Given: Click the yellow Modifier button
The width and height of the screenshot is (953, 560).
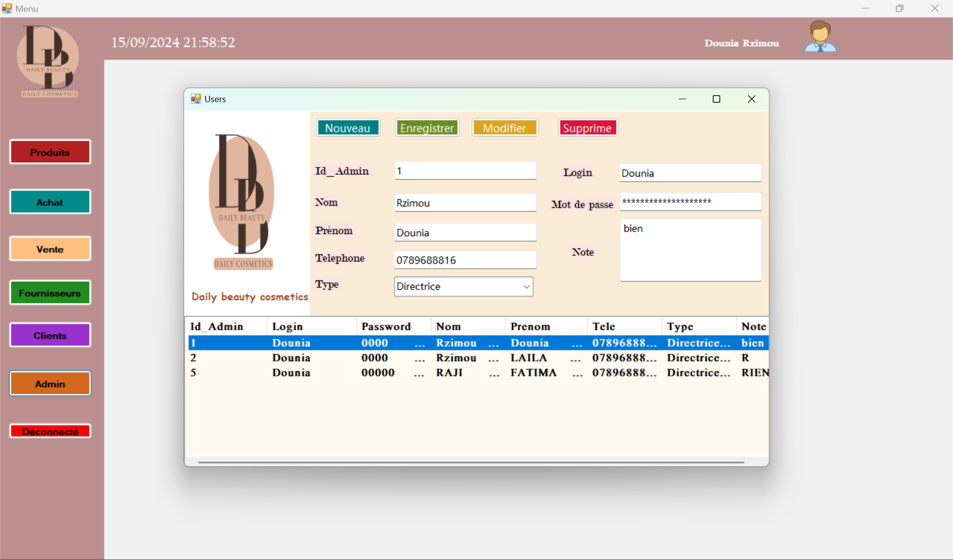Looking at the screenshot, I should (504, 128).
